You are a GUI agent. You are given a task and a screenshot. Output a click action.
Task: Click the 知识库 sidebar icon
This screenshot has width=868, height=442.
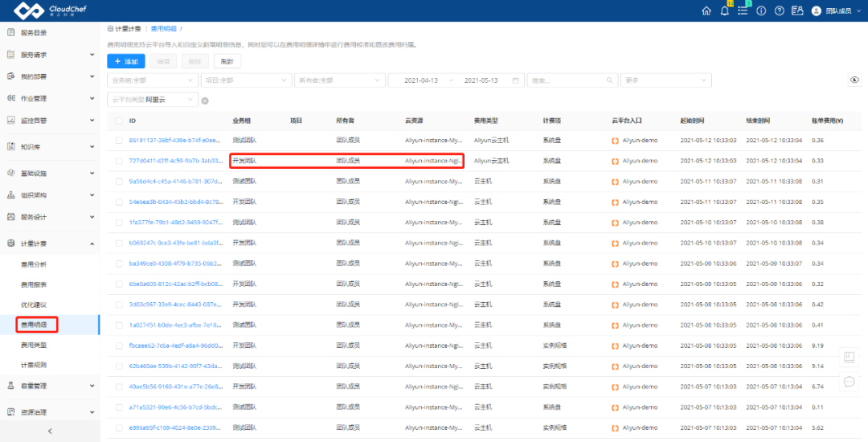[x=10, y=146]
